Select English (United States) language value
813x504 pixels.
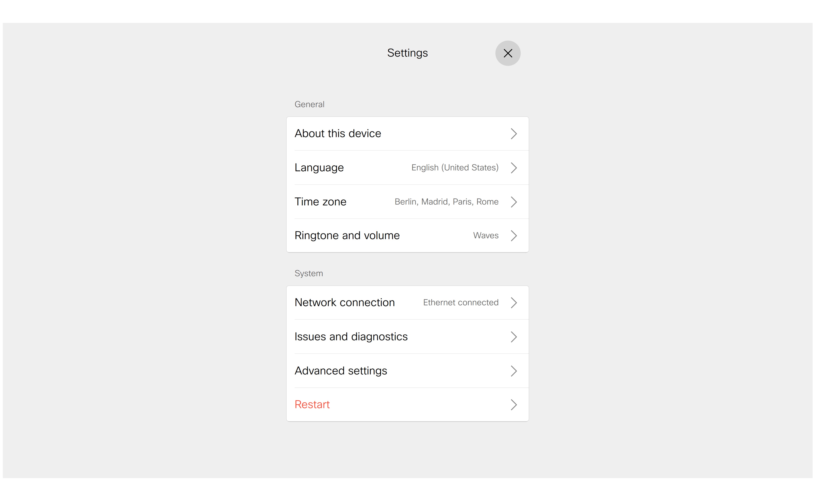[454, 168]
